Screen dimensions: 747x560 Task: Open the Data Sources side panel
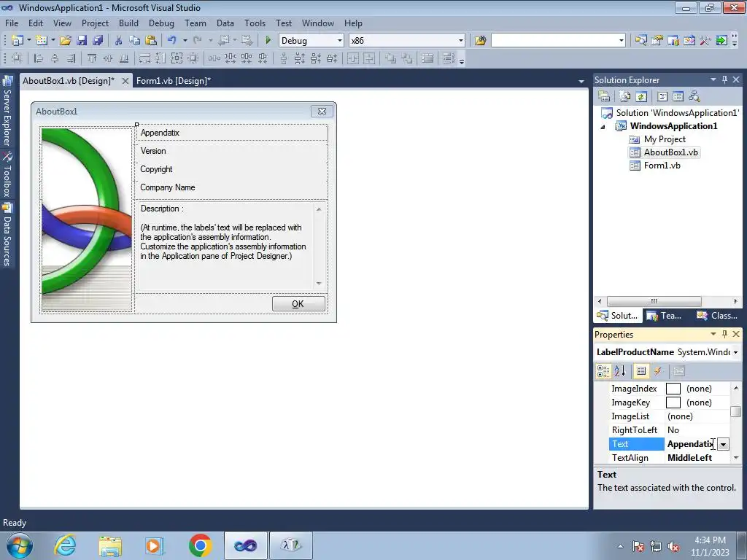7,235
